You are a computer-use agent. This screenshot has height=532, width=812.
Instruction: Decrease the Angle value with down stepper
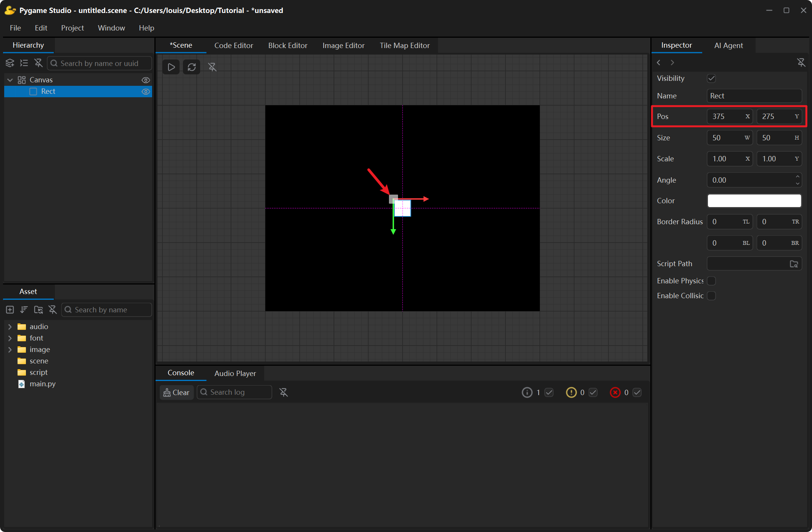[x=798, y=184]
